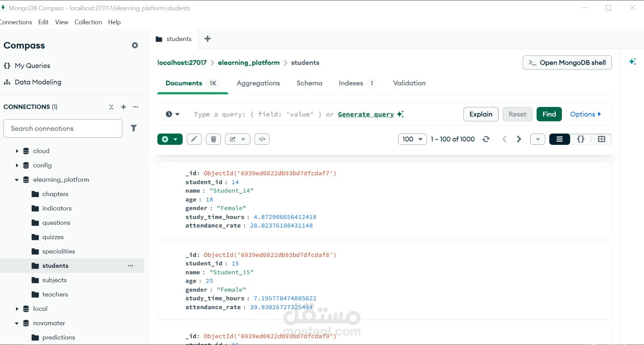Screen dimensions: 644x345
Task: Switch to the Indexes tab
Action: (x=357, y=83)
